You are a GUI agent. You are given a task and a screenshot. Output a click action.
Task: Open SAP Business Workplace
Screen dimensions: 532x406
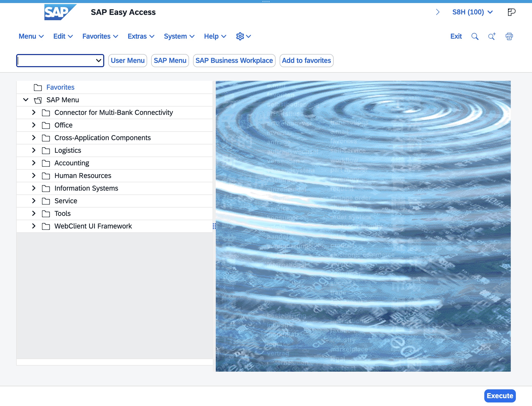point(234,61)
